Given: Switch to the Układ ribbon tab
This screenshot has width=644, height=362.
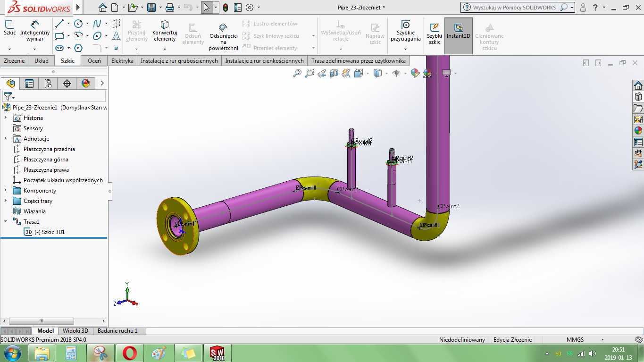Looking at the screenshot, I should (x=42, y=60).
